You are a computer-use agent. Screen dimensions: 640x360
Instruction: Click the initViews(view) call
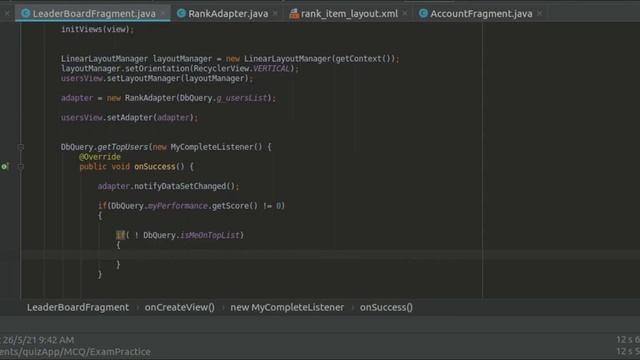tap(97, 29)
